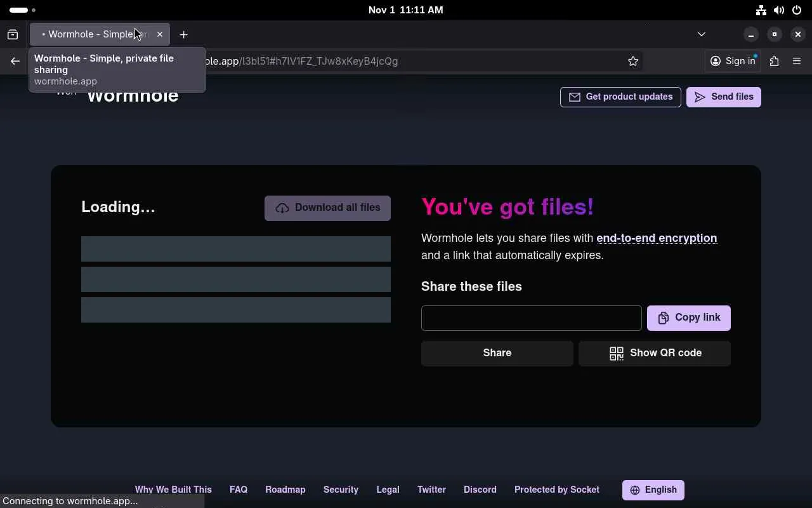Image resolution: width=812 pixels, height=508 pixels.
Task: Open the Activities overview indicator
Action: (23, 10)
